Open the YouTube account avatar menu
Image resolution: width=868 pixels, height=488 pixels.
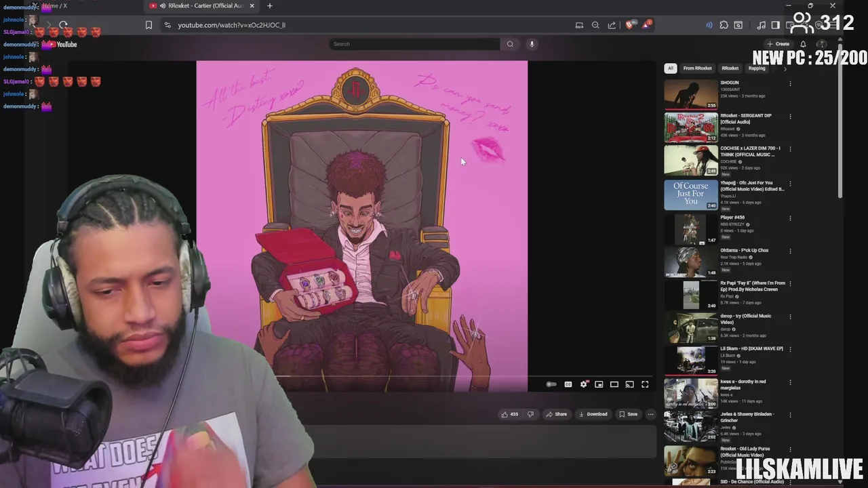click(x=823, y=44)
